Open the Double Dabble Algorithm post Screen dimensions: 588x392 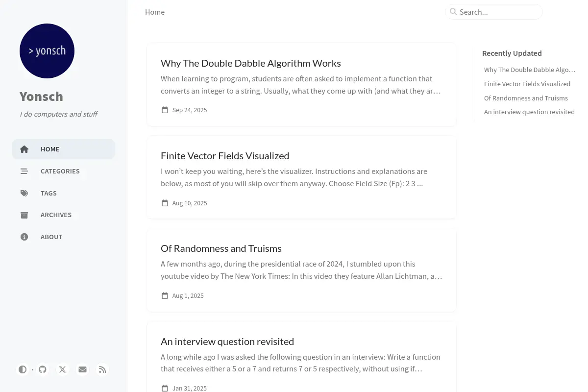coord(251,63)
